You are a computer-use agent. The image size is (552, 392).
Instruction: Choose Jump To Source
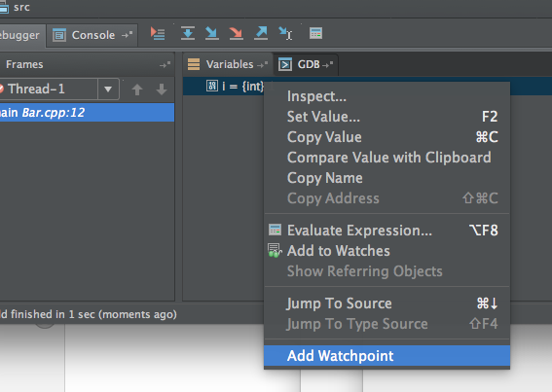click(x=386, y=303)
